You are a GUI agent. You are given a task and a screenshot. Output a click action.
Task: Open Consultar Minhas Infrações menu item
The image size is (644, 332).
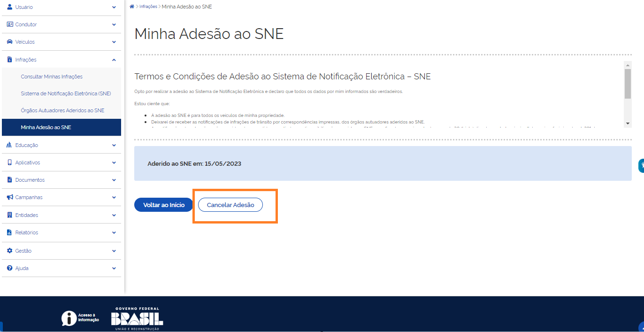click(x=52, y=77)
